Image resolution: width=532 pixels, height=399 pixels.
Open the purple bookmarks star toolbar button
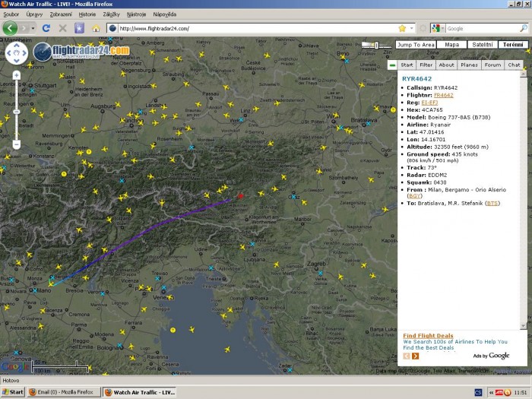tap(79, 28)
